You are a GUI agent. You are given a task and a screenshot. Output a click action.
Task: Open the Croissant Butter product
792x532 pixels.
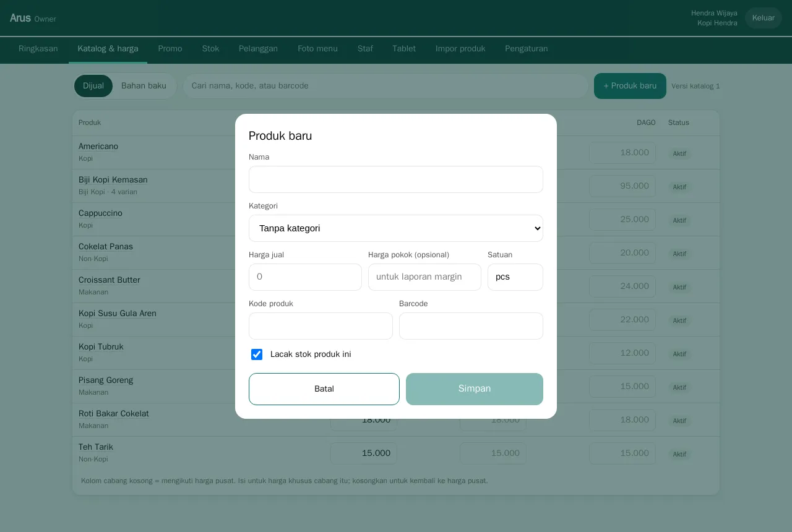(x=110, y=280)
